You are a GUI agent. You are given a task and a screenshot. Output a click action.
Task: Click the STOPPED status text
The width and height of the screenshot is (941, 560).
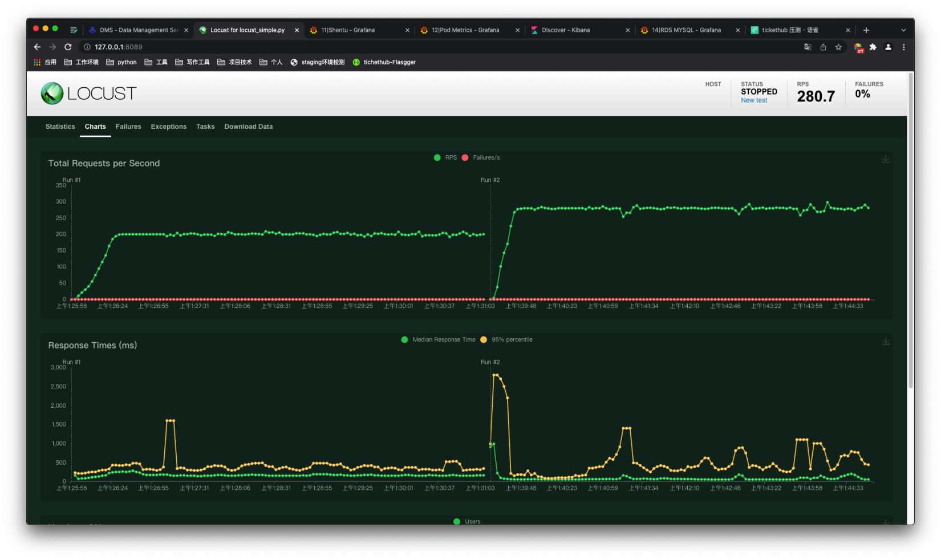point(759,91)
